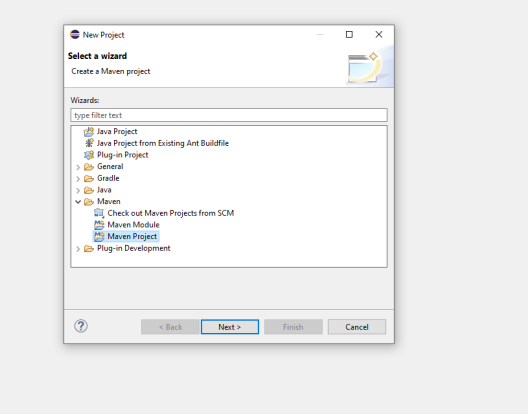Screen dimensions: 529x415
Task: Click the Plug-in Project icon
Action: point(89,155)
